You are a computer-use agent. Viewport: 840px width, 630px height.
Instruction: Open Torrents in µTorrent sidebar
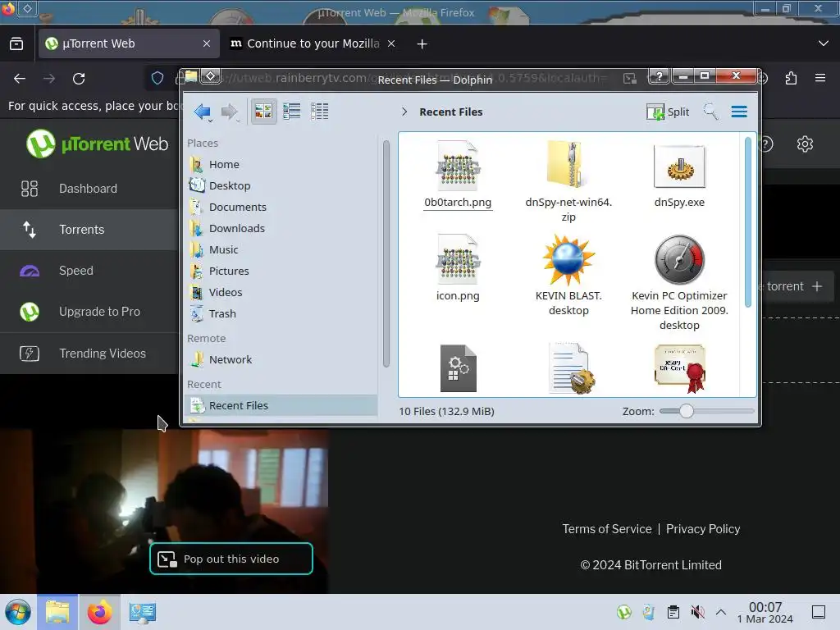89,230
